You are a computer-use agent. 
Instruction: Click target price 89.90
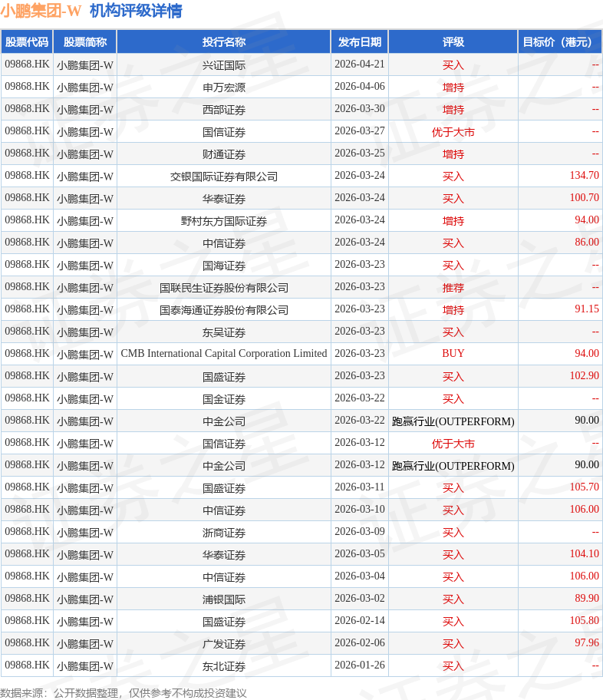pyautogui.click(x=587, y=599)
